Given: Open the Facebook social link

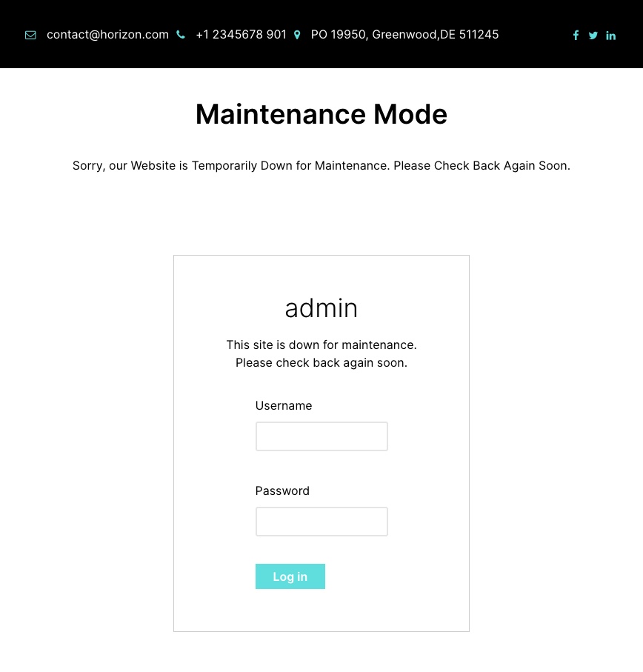Looking at the screenshot, I should click(576, 36).
